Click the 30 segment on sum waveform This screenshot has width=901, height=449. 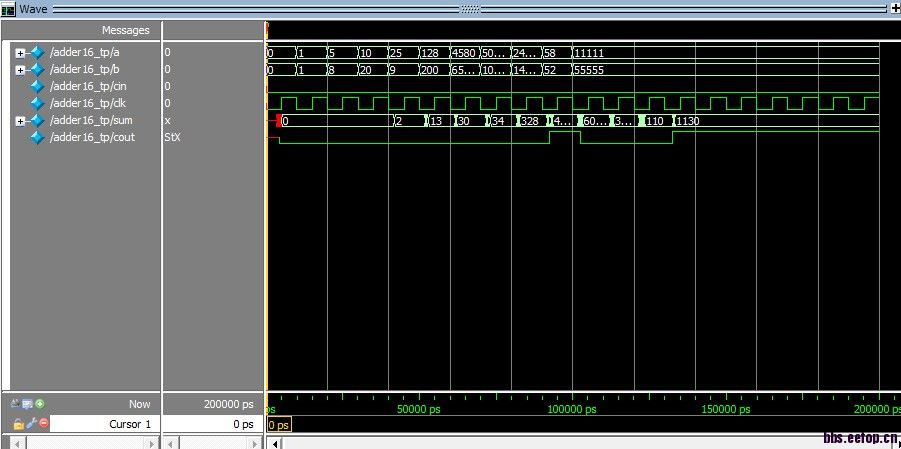(470, 121)
